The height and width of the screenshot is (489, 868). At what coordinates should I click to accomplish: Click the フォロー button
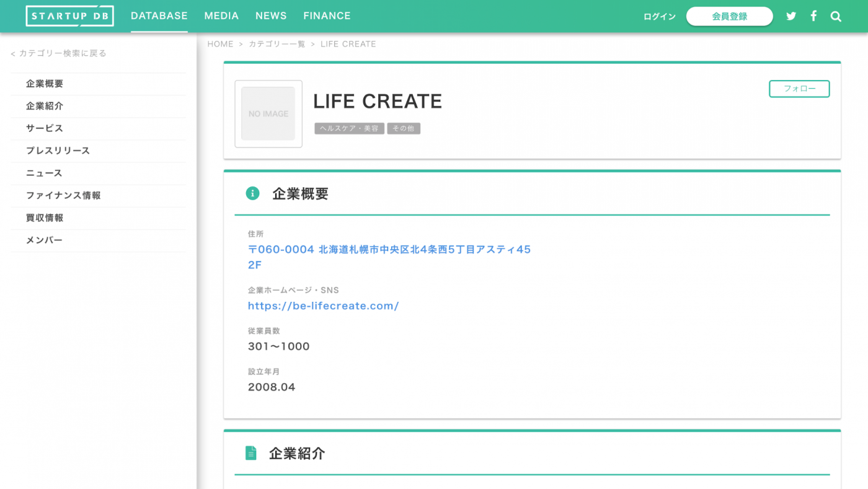799,89
